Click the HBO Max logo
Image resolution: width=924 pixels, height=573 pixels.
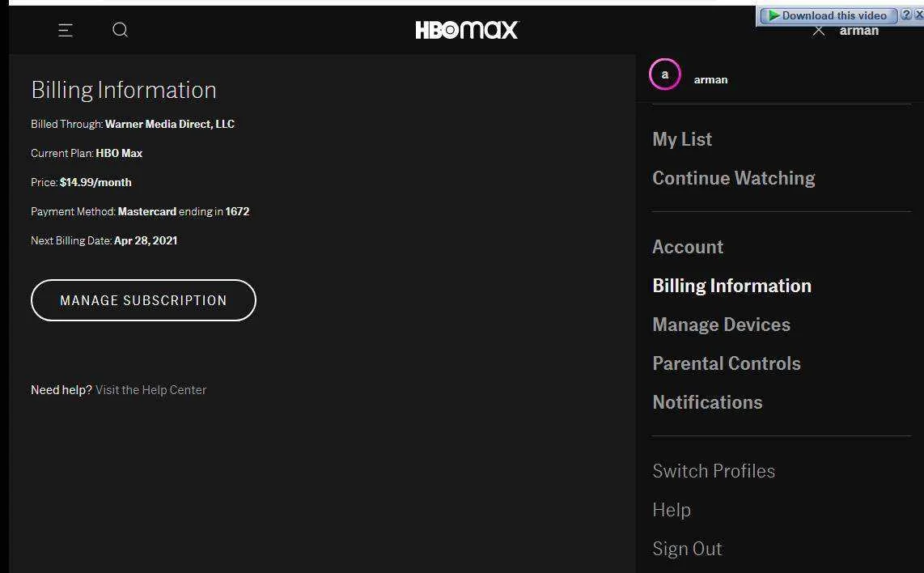467,30
